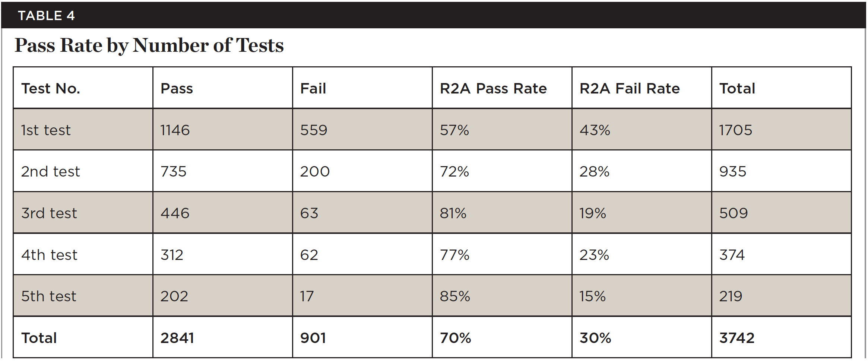Click the "Fail" column header
Viewport: 868px width, 362px height.
[313, 89]
